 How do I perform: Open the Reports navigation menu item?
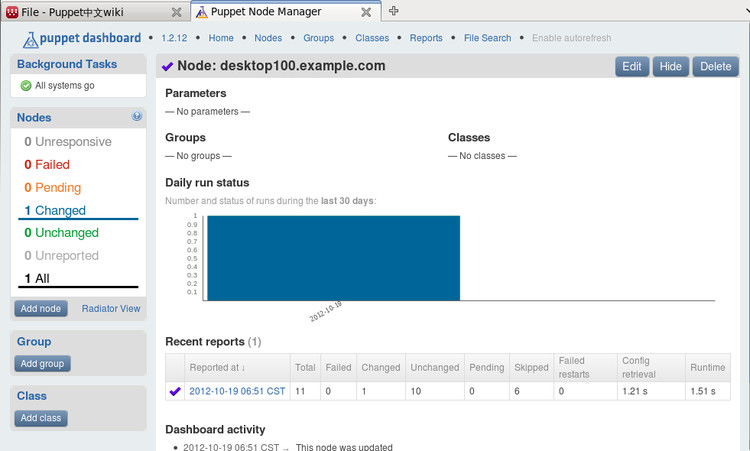point(426,38)
